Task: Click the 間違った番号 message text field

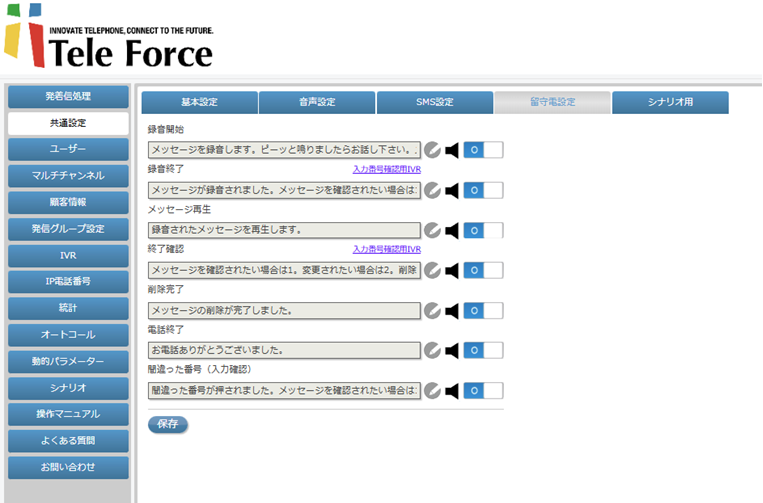Action: point(284,390)
